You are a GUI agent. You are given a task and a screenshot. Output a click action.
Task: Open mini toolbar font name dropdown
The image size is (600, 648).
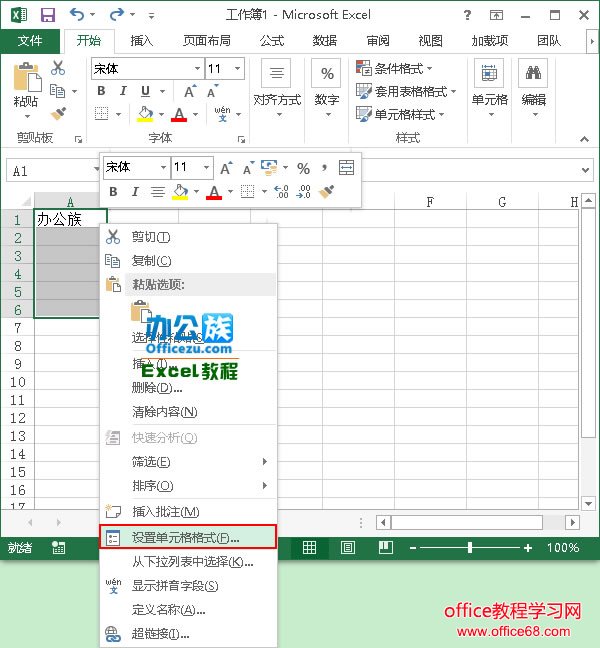pos(164,167)
